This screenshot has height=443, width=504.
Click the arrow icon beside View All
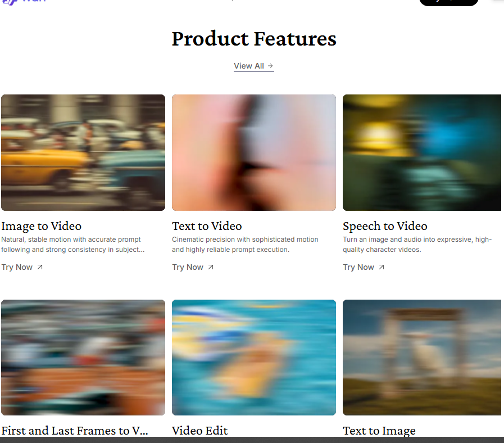pyautogui.click(x=270, y=66)
